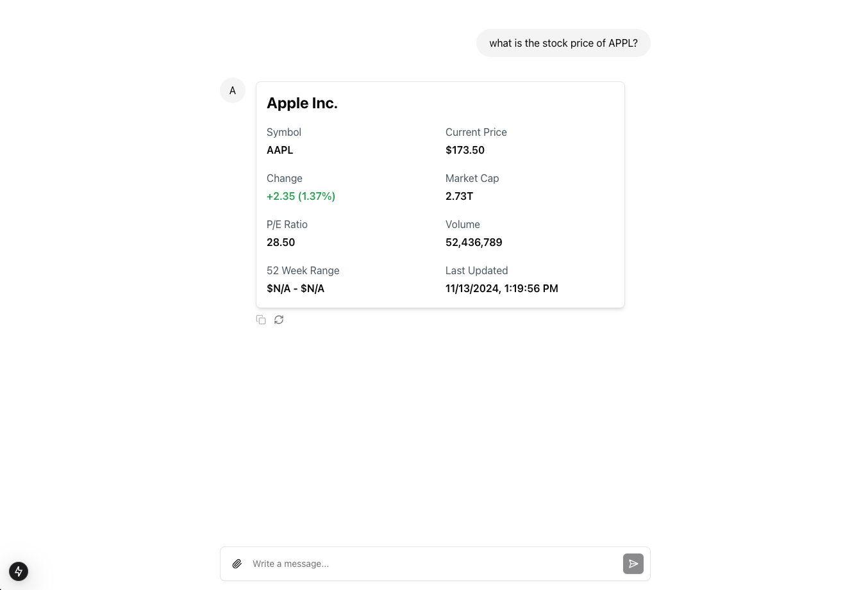
Task: Select the copy icon below the card
Action: coord(261,319)
